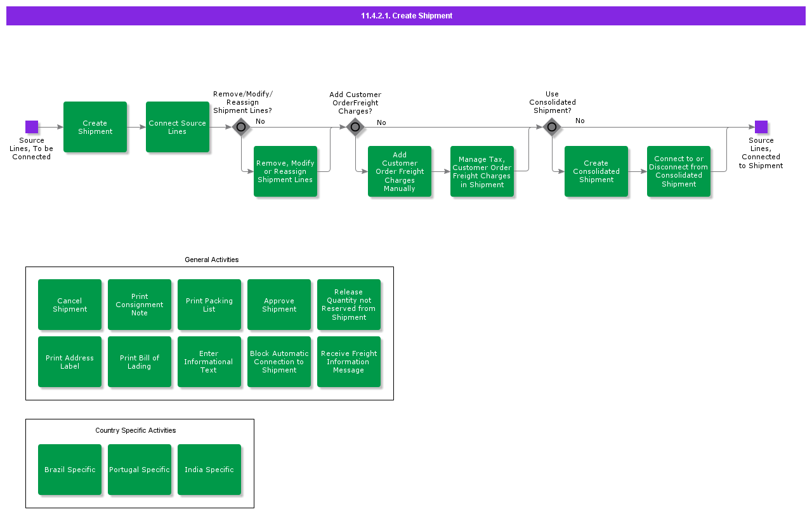
Task: Open the Connect Source Lines activity
Action: (x=178, y=127)
